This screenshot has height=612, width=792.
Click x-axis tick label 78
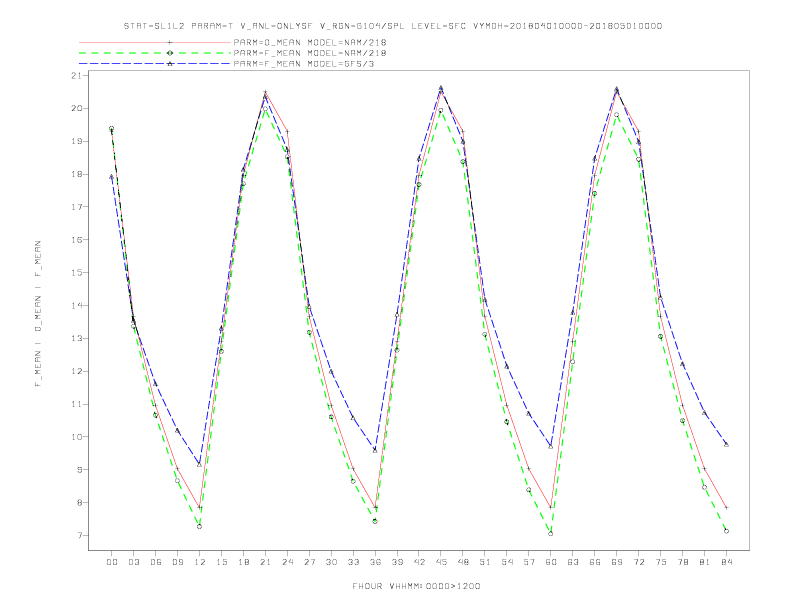[x=683, y=562]
